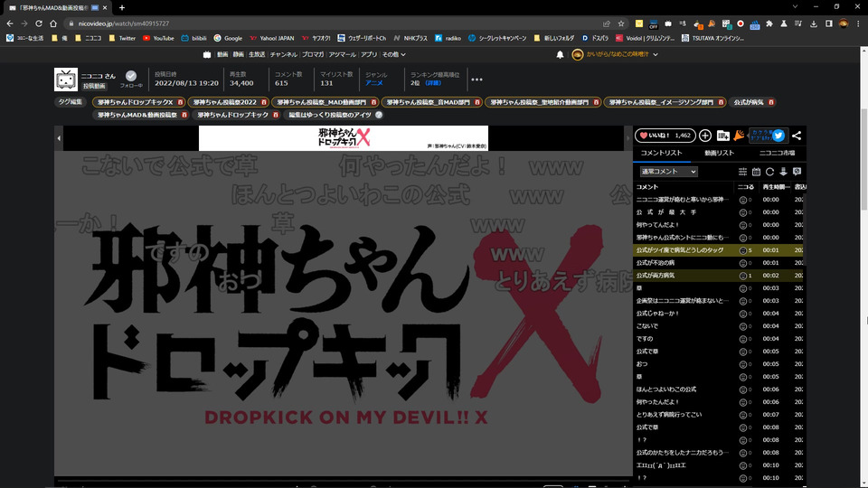The height and width of the screenshot is (488, 868).
Task: Open the Chrome extensions puzzle icon
Action: [769, 23]
